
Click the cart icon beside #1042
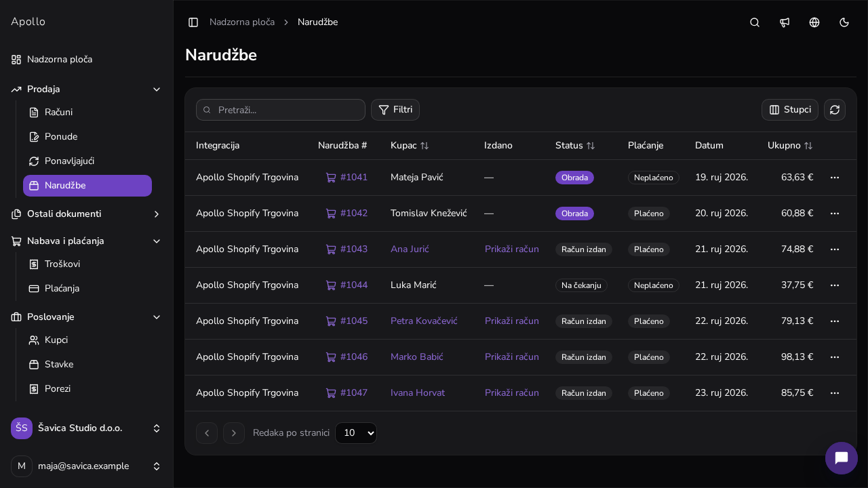[x=331, y=213]
